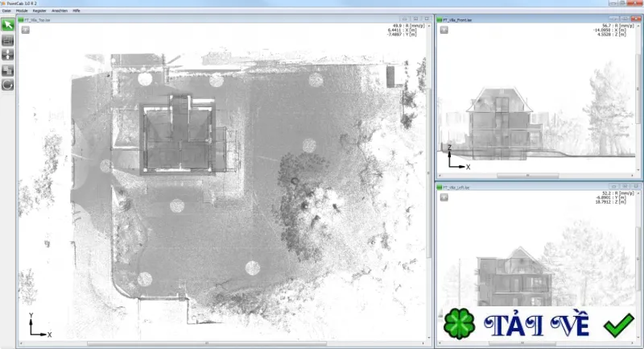
Task: Open the Register menu
Action: click(39, 10)
